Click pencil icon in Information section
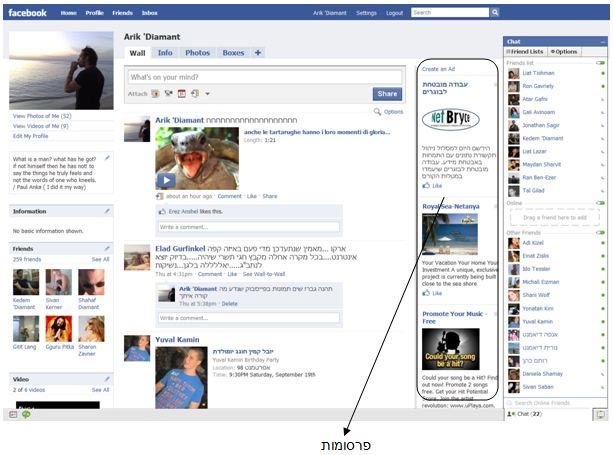This screenshot has height=455, width=613. [x=107, y=211]
